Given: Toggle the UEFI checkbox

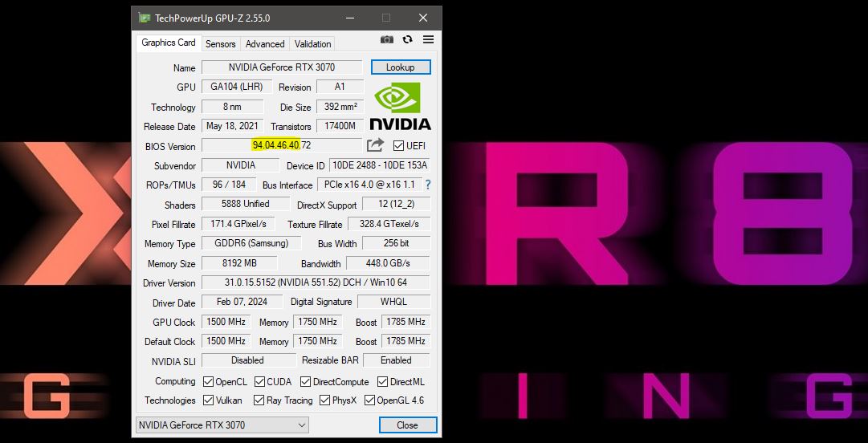Looking at the screenshot, I should tap(398, 146).
